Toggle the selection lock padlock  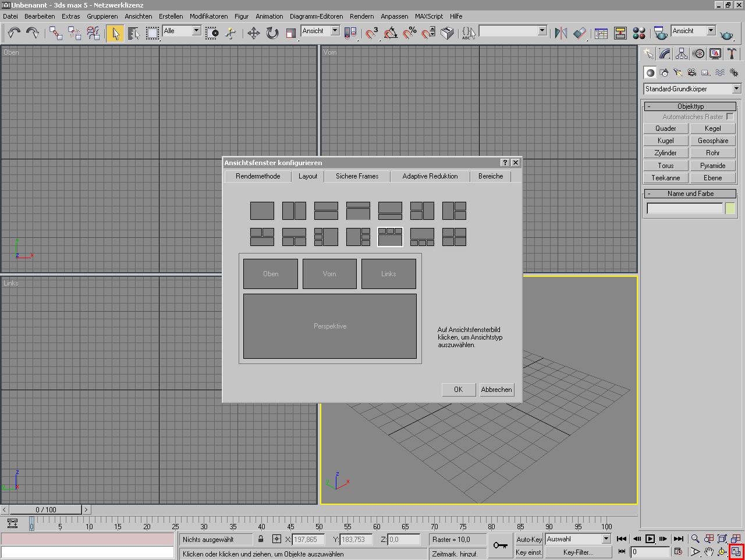(x=261, y=539)
